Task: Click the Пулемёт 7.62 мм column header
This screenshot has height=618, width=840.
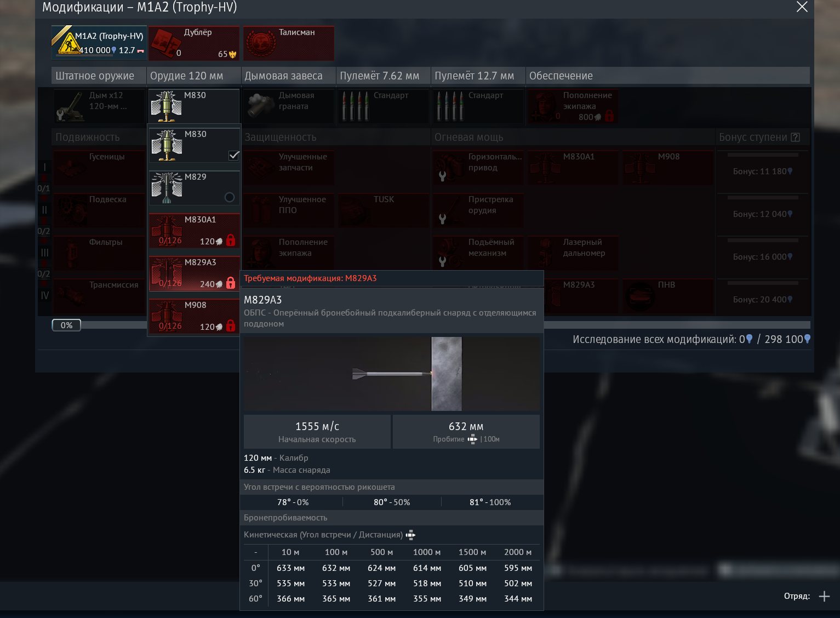Action: point(384,76)
